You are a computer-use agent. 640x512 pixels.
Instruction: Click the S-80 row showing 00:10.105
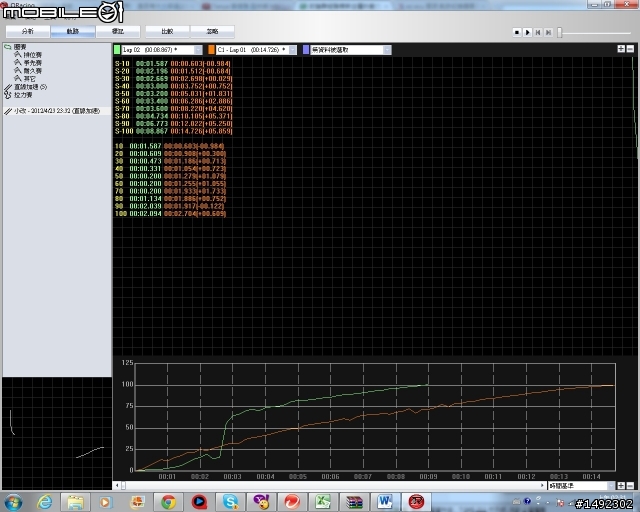(173, 116)
